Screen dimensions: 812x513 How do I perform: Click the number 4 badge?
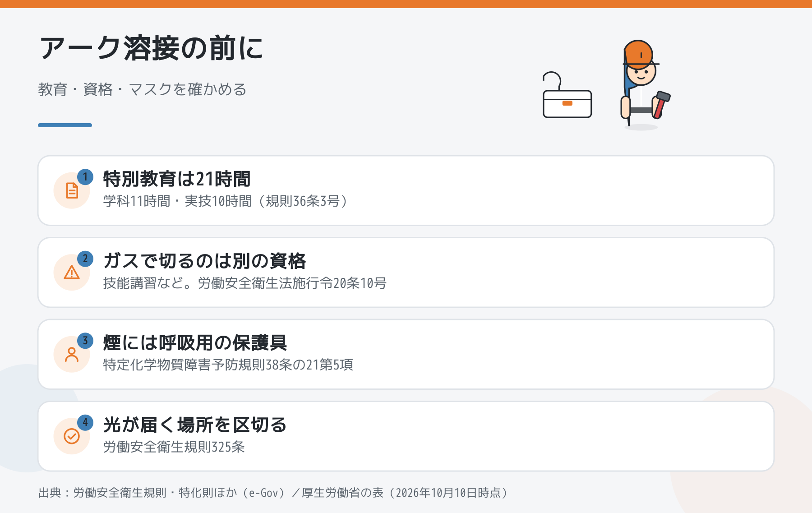tap(85, 423)
